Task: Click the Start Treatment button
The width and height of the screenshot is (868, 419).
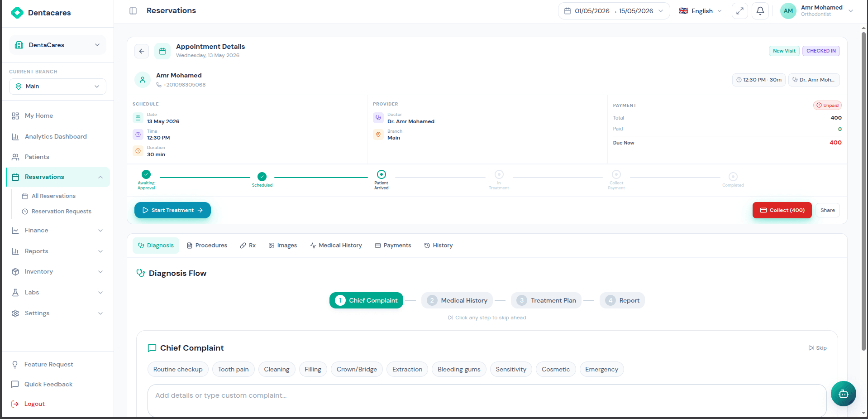Action: pos(172,210)
